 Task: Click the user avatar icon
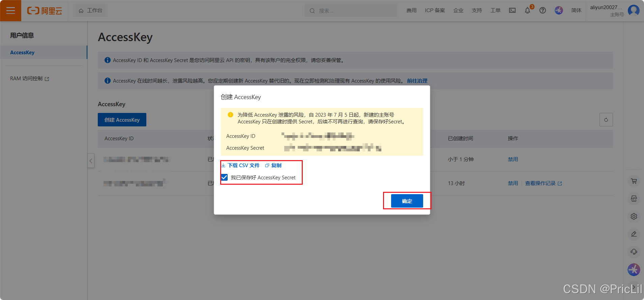coord(634,10)
